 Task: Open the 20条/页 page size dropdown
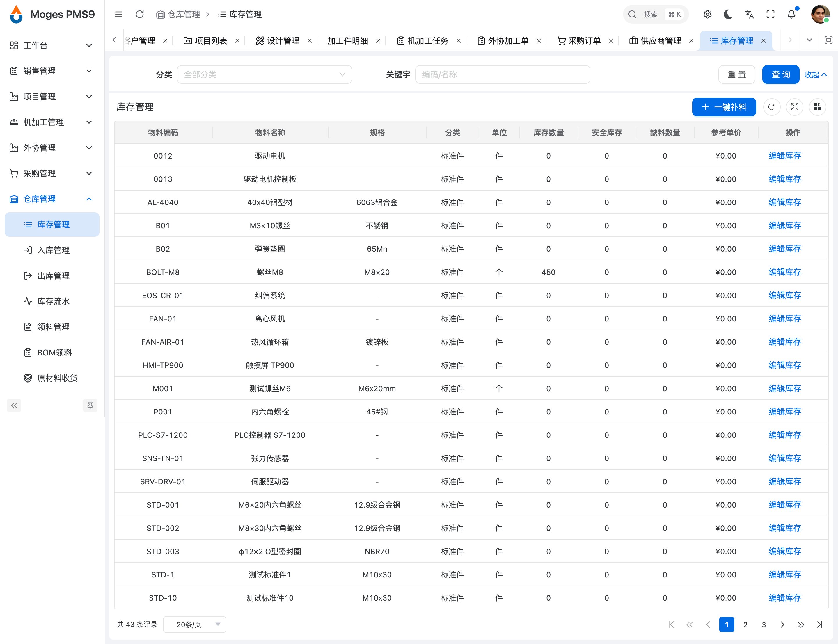click(x=194, y=625)
